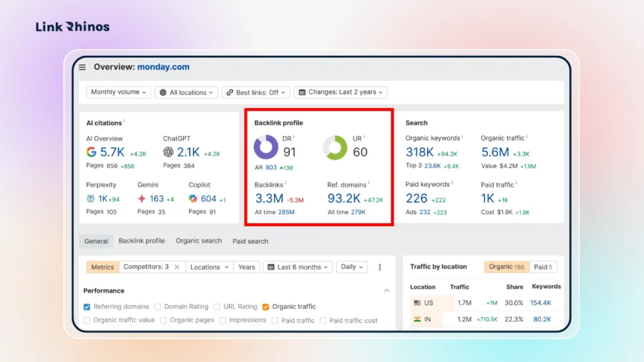Check the Organic pages checkbox

point(164,321)
